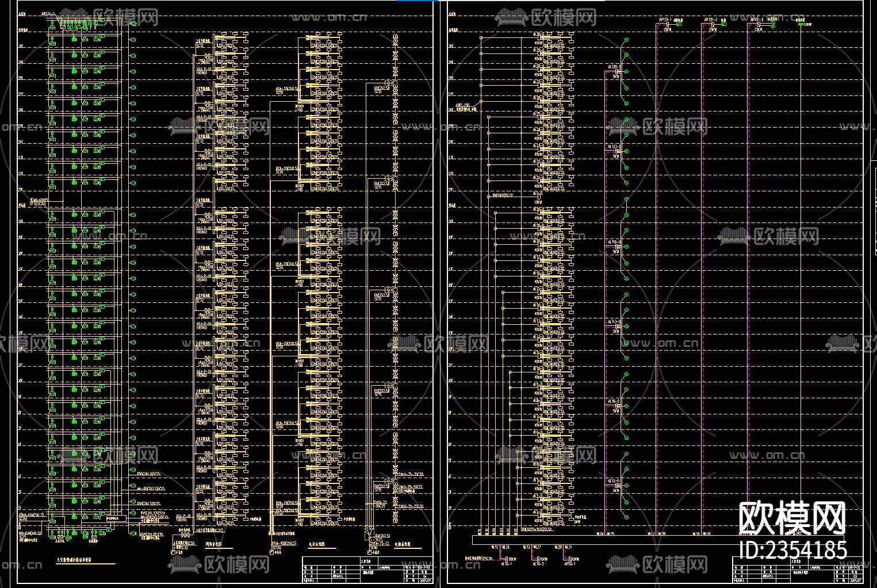Image resolution: width=877 pixels, height=588 pixels.
Task: Select the 5KW label of the topmost lighting box
Action: click(615, 76)
